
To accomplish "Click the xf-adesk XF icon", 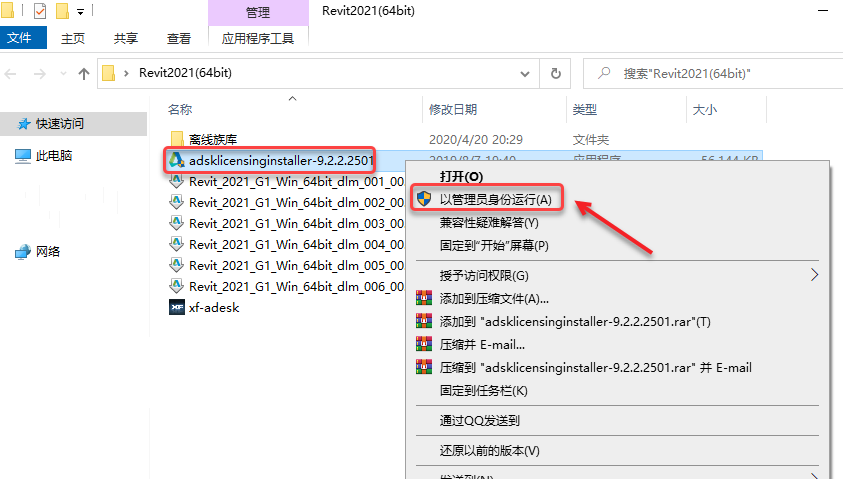I will coord(177,308).
